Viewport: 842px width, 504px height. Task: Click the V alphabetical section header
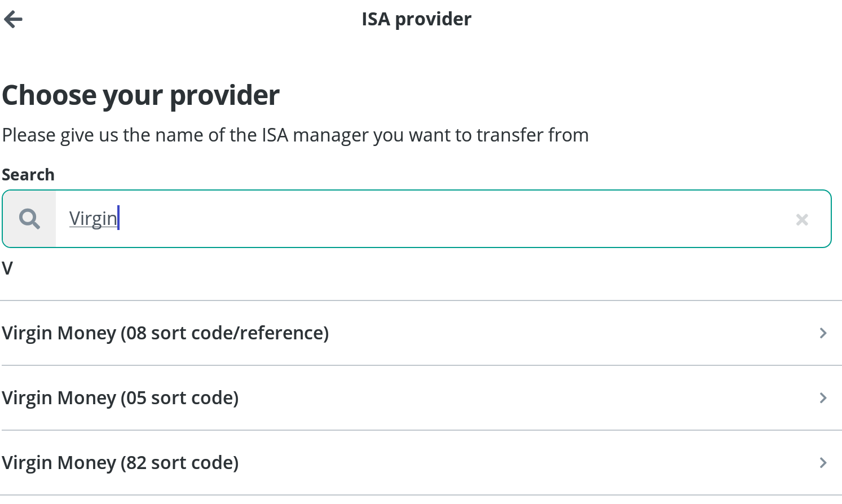coord(7,268)
